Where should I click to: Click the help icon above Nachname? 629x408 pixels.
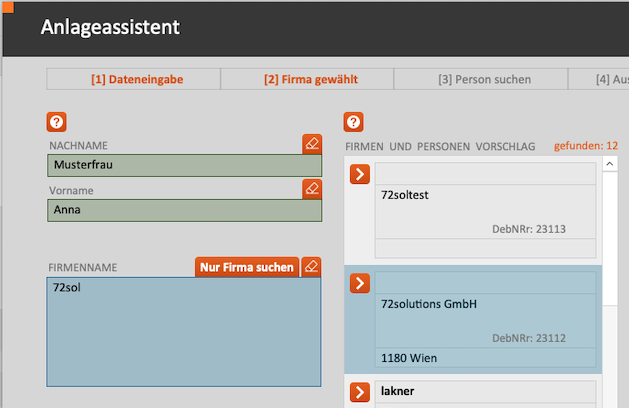pos(57,122)
